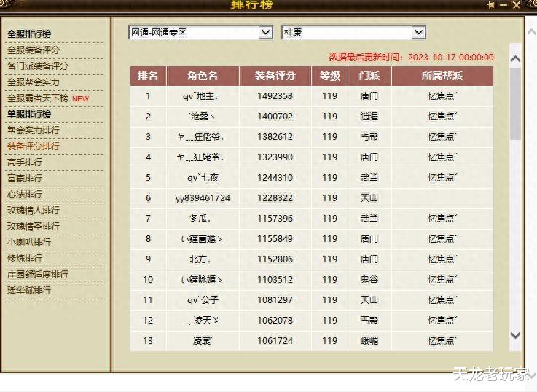Click the scroll down arrow of ranking list
Viewport: 537px width, 392px height.
pos(515,335)
